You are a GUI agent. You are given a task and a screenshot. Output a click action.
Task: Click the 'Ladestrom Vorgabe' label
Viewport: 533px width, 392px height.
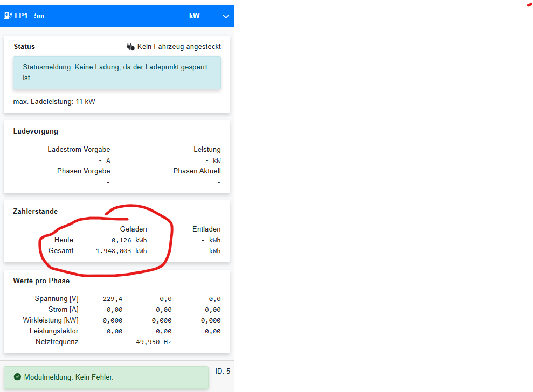(x=79, y=150)
